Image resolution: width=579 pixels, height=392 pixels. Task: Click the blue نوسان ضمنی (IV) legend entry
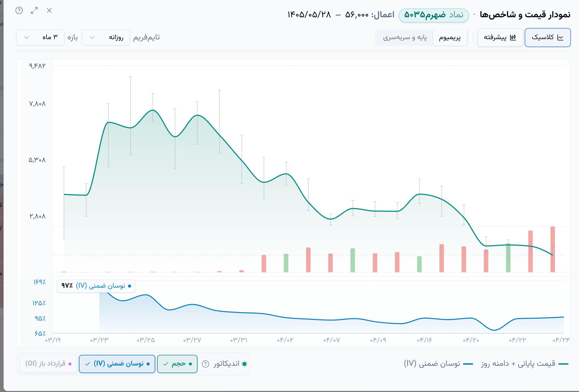coord(438,364)
